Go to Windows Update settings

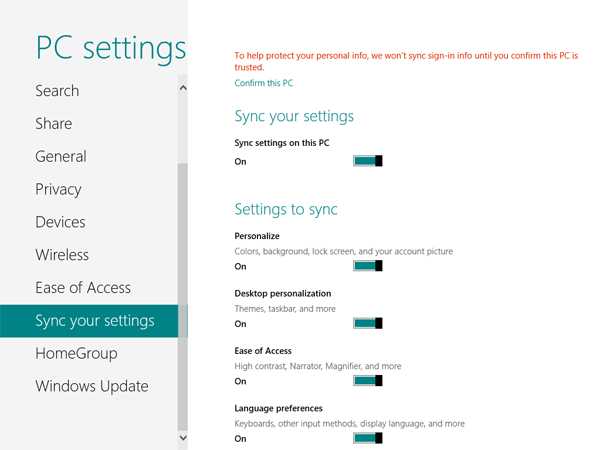[89, 386]
